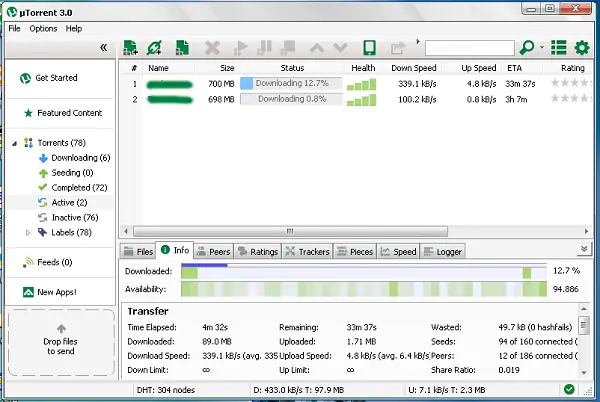Screen dimensions: 600x402
Task: Expand the Labels tree node
Action: (28, 233)
